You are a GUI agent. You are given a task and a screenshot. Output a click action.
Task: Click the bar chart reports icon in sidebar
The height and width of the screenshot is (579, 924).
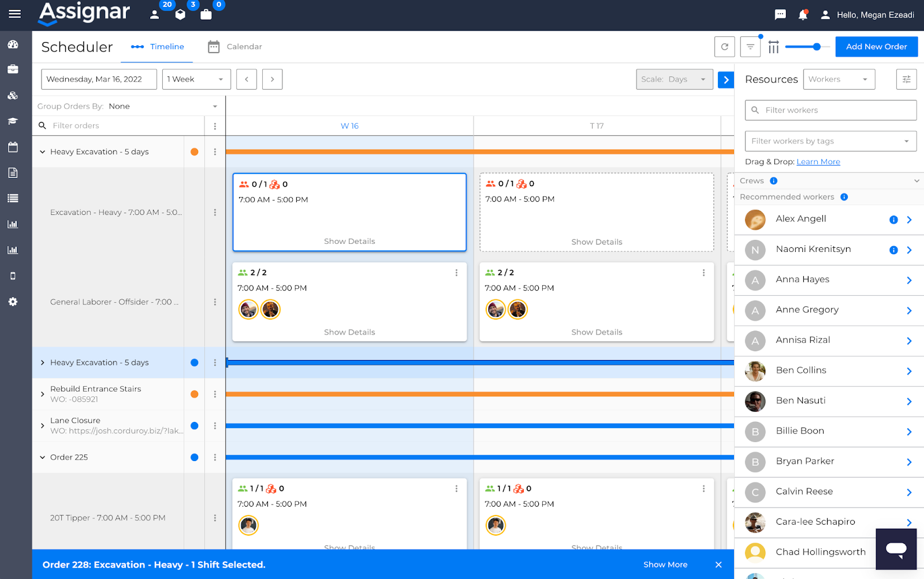13,224
